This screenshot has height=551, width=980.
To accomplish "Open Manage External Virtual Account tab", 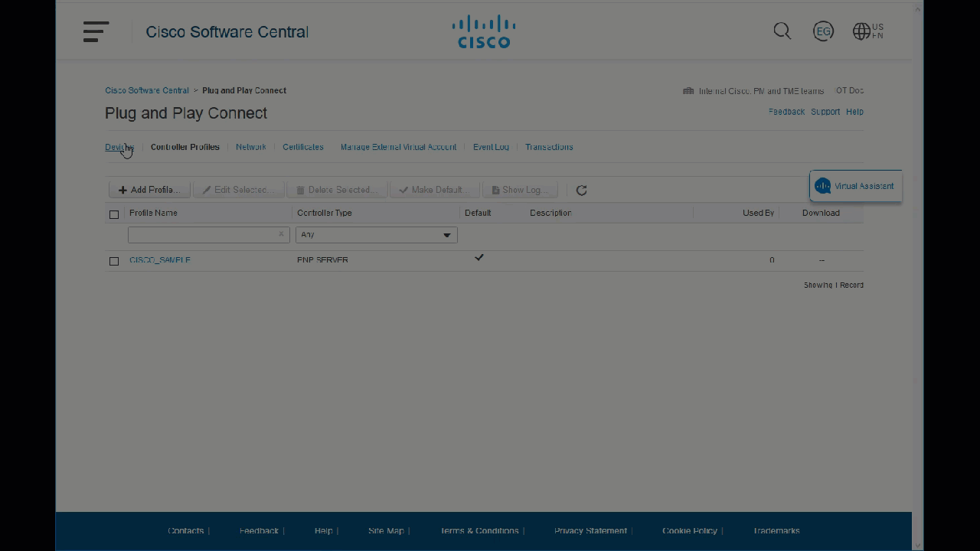I will tap(398, 147).
